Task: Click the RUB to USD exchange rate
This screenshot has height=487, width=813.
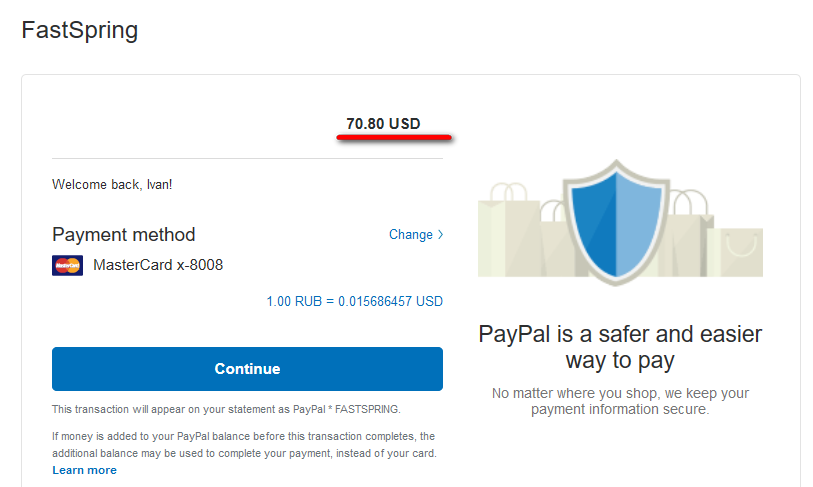Action: click(x=355, y=301)
